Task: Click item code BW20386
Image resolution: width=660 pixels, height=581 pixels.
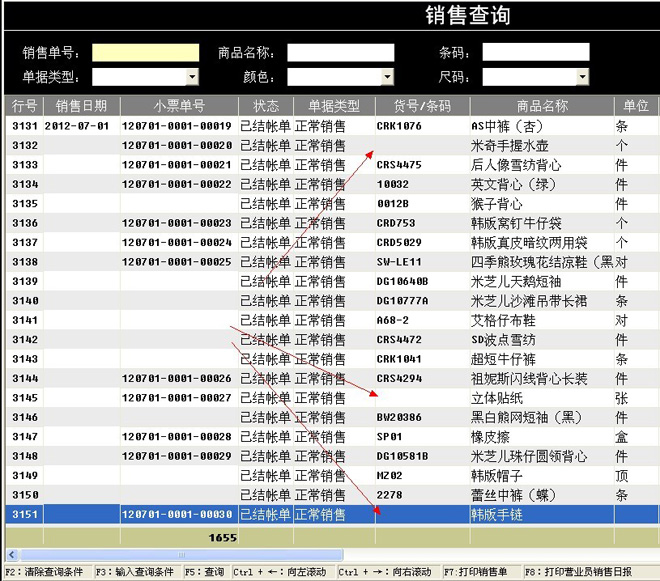Action: 399,417
